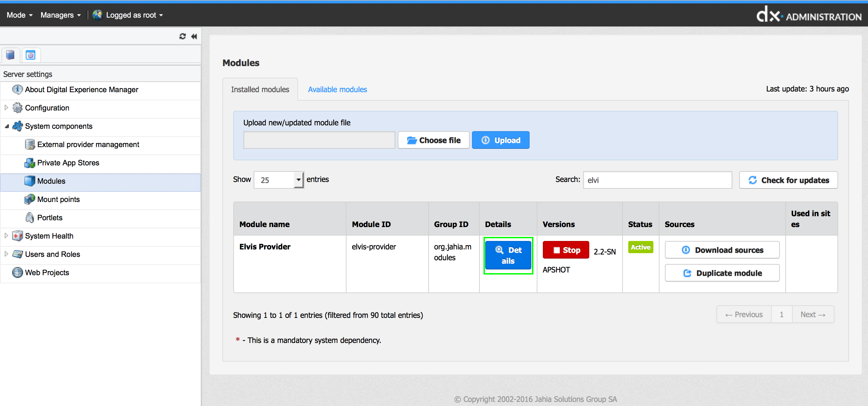Click the Versions column header
Screen dimensions: 868x406
tap(580, 219)
